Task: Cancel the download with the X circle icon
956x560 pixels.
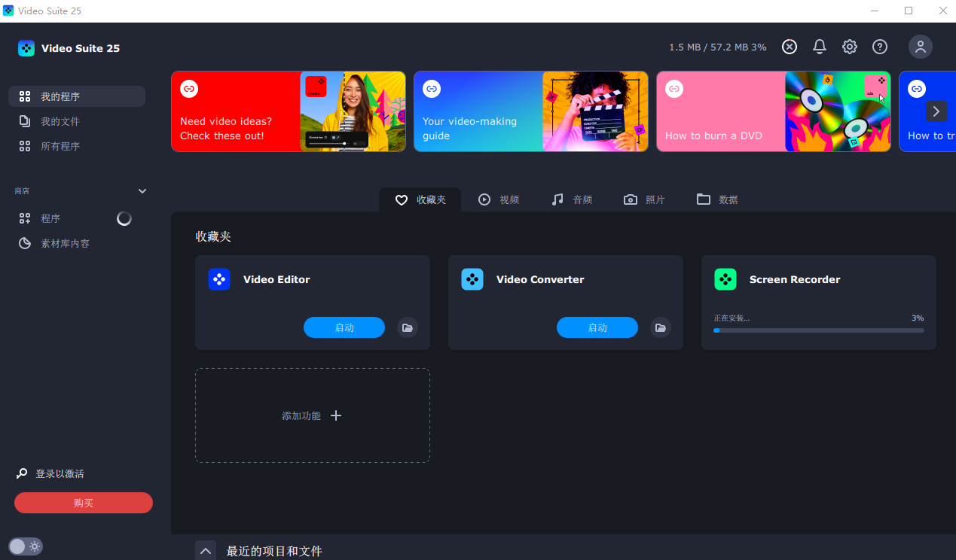Action: click(x=789, y=47)
